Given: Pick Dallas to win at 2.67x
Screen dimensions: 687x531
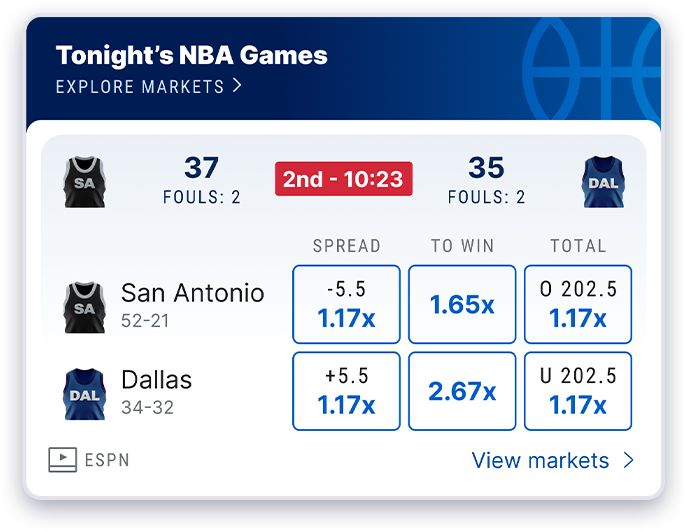Looking at the screenshot, I should click(462, 391).
